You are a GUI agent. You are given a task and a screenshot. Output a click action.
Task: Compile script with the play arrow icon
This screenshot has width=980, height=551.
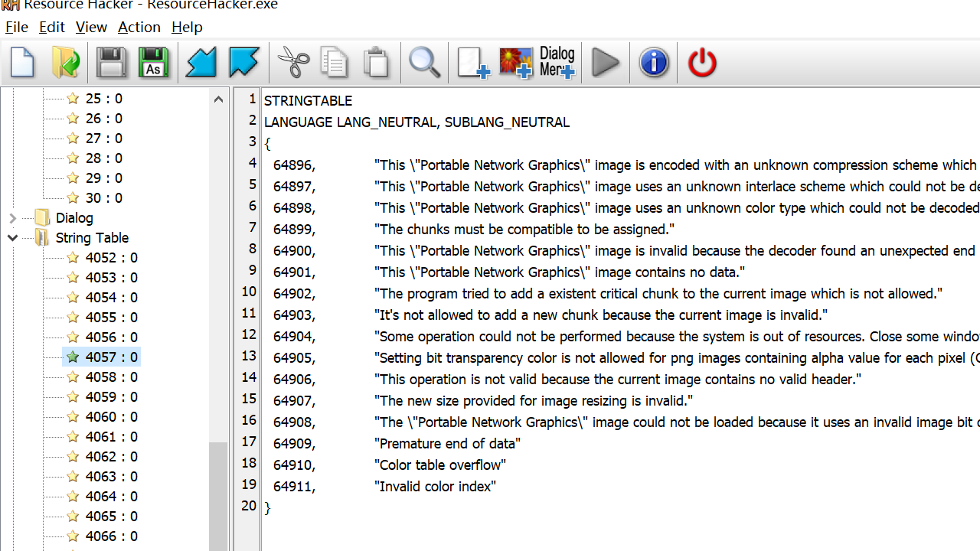pyautogui.click(x=606, y=63)
